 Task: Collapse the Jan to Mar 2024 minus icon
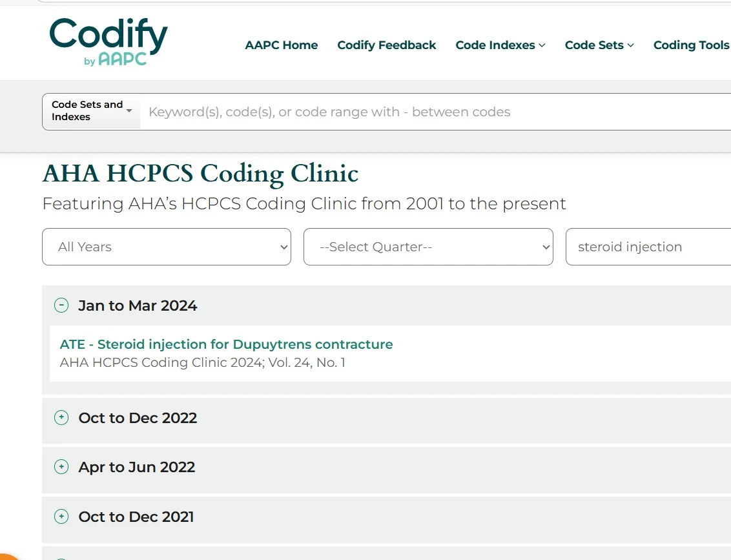coord(61,306)
